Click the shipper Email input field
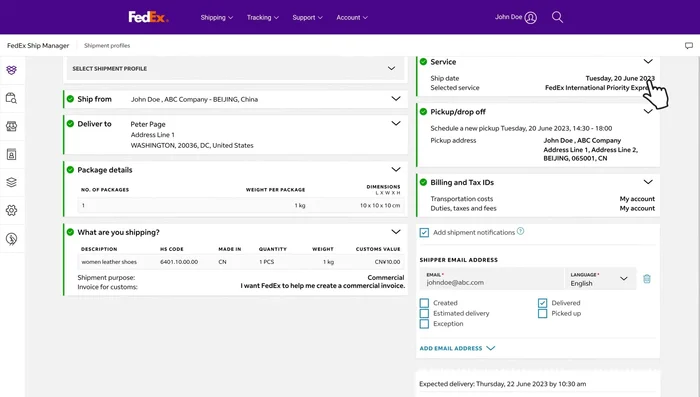This screenshot has height=397, width=700. 492,279
